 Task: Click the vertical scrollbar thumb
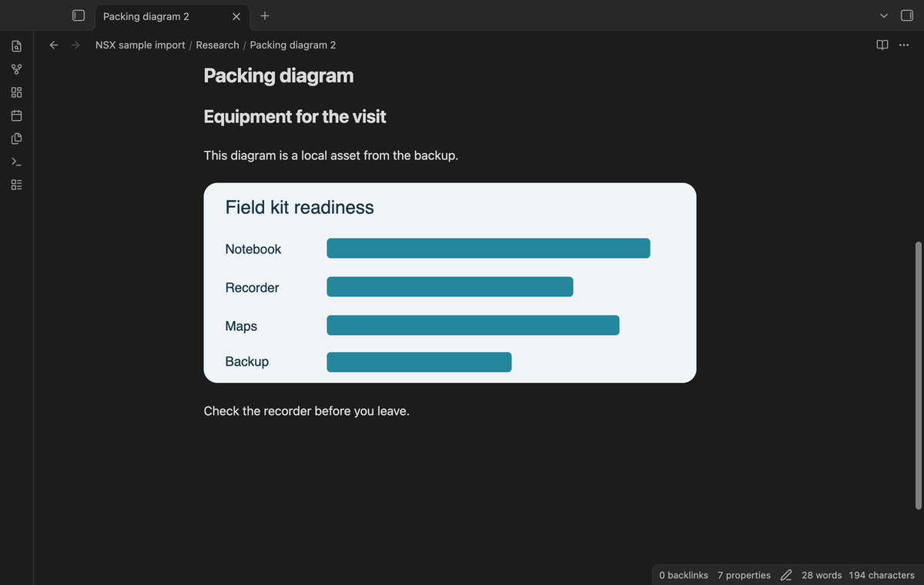tap(917, 376)
